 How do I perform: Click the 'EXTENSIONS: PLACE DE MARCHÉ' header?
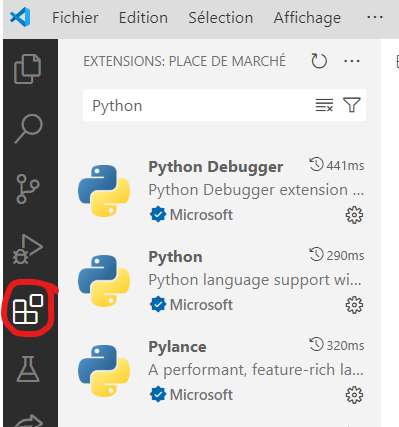185,61
